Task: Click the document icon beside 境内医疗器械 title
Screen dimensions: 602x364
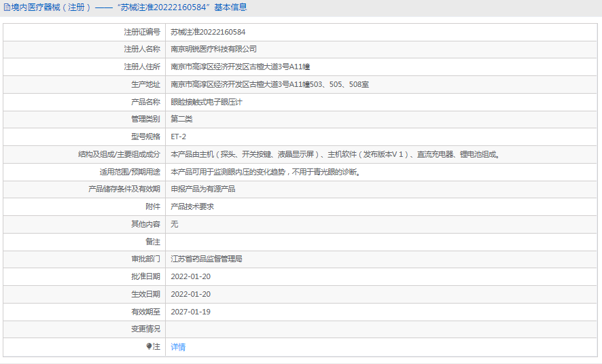Action: click(x=7, y=7)
